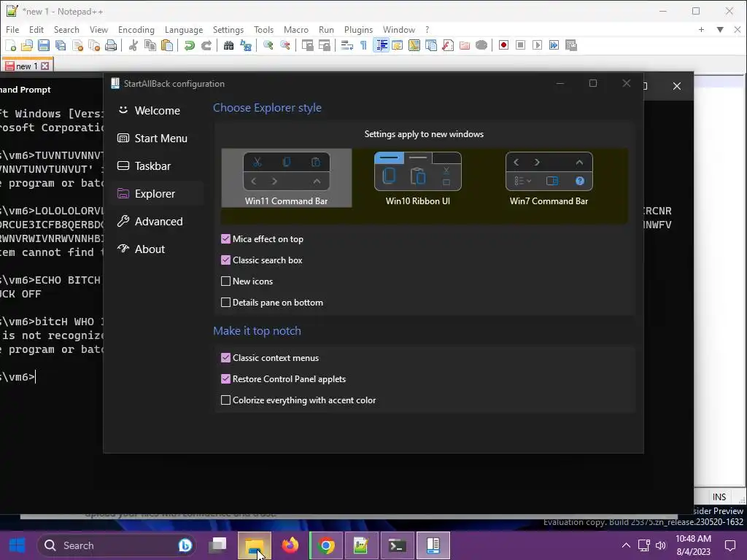Click the Open file folder icon
The image size is (747, 560).
click(x=27, y=45)
